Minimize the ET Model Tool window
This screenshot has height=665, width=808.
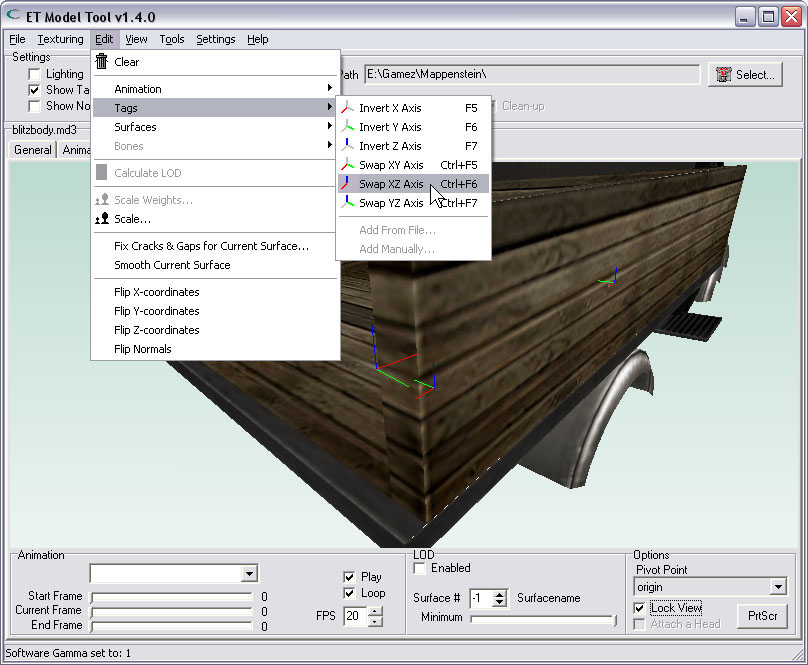pyautogui.click(x=745, y=17)
